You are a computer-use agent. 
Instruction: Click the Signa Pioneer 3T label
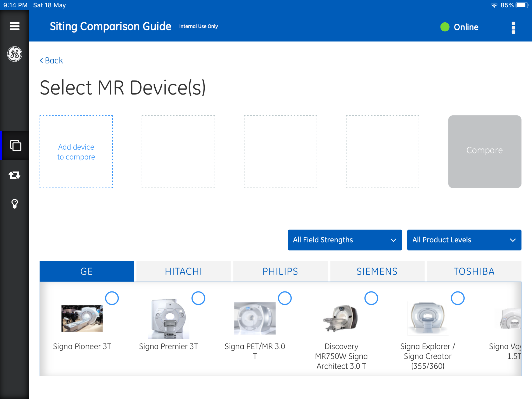coord(82,346)
